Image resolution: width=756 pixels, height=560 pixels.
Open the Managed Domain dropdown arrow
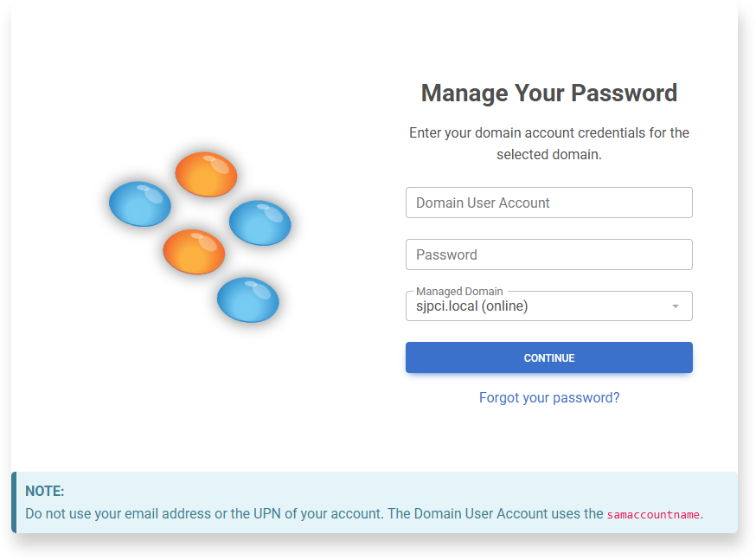(676, 306)
